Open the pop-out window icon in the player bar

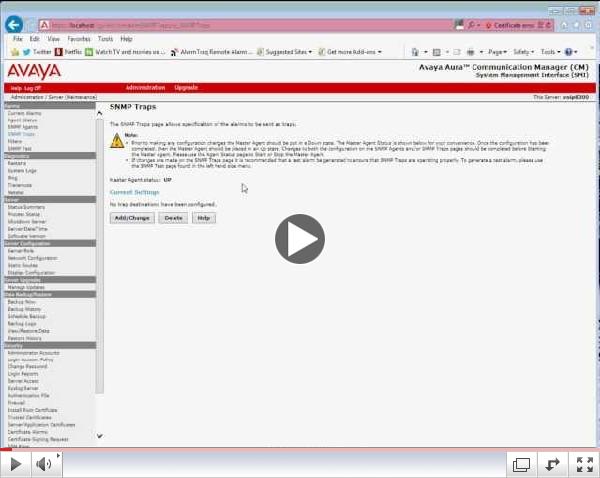521,465
